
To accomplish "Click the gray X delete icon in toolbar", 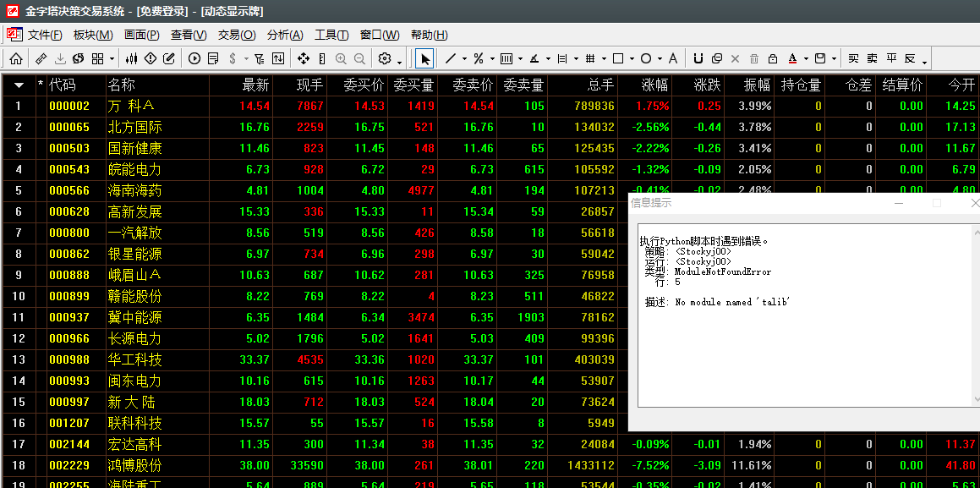I will point(736,58).
